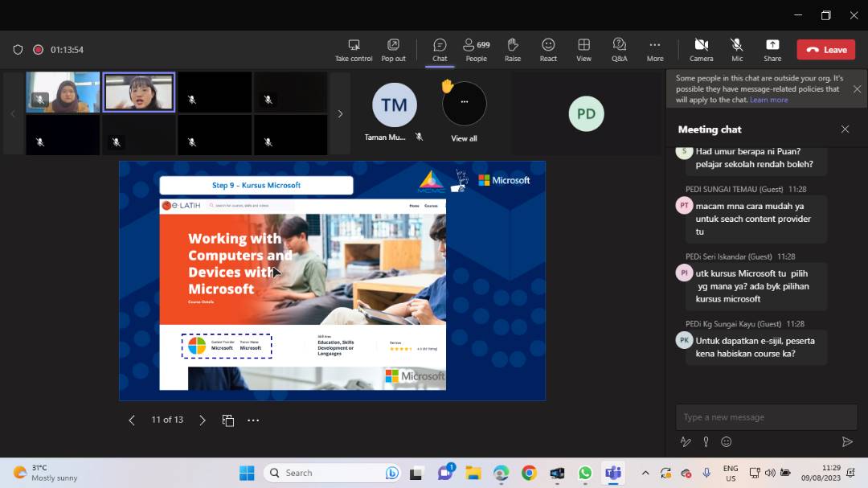
Task: Click the tray microphone in-use icon
Action: pyautogui.click(x=706, y=473)
